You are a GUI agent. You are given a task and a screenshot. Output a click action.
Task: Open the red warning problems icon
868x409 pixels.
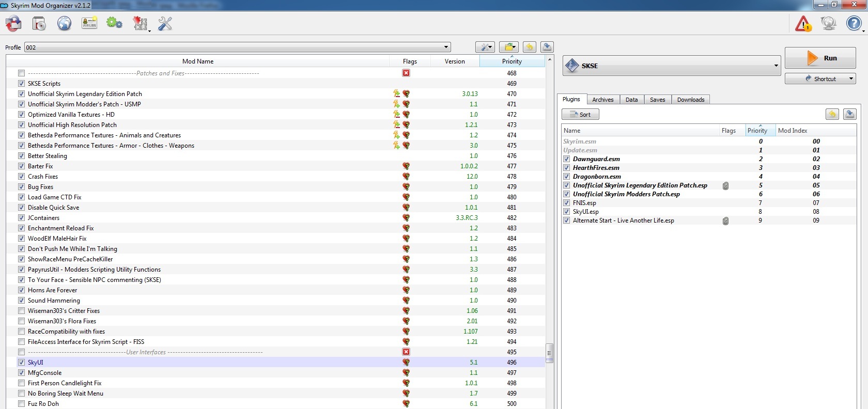click(804, 24)
